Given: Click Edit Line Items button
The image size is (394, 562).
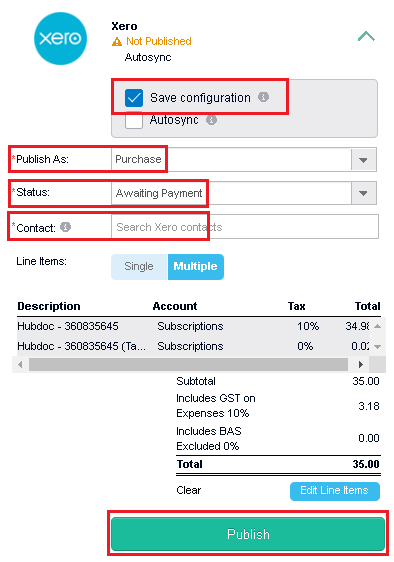Looking at the screenshot, I should 334,491.
